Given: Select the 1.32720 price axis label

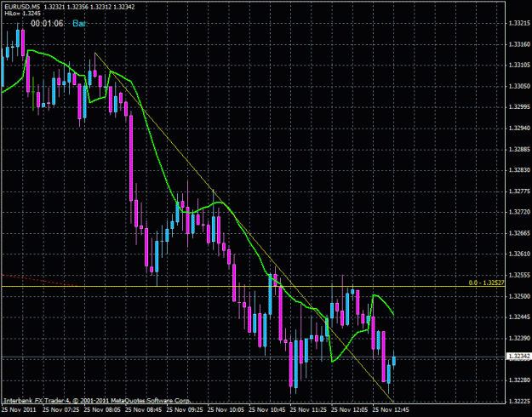Looking at the screenshot, I should pyautogui.click(x=518, y=212).
